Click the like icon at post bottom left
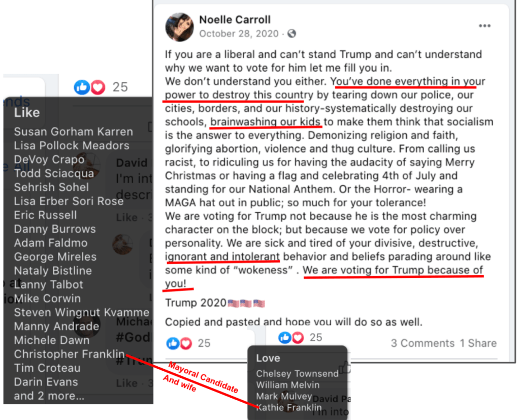Screen dimensions: 520x420 pos(173,343)
